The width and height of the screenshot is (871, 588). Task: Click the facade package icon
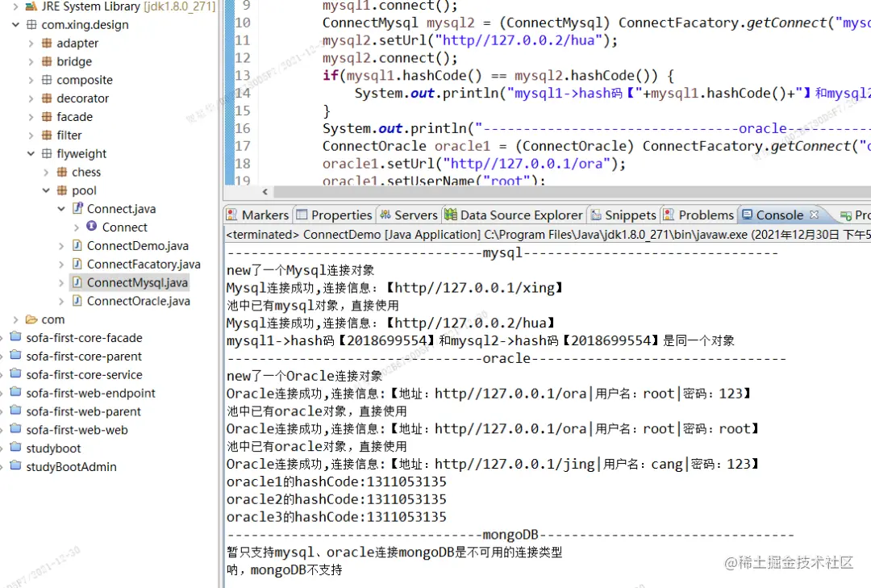(47, 116)
